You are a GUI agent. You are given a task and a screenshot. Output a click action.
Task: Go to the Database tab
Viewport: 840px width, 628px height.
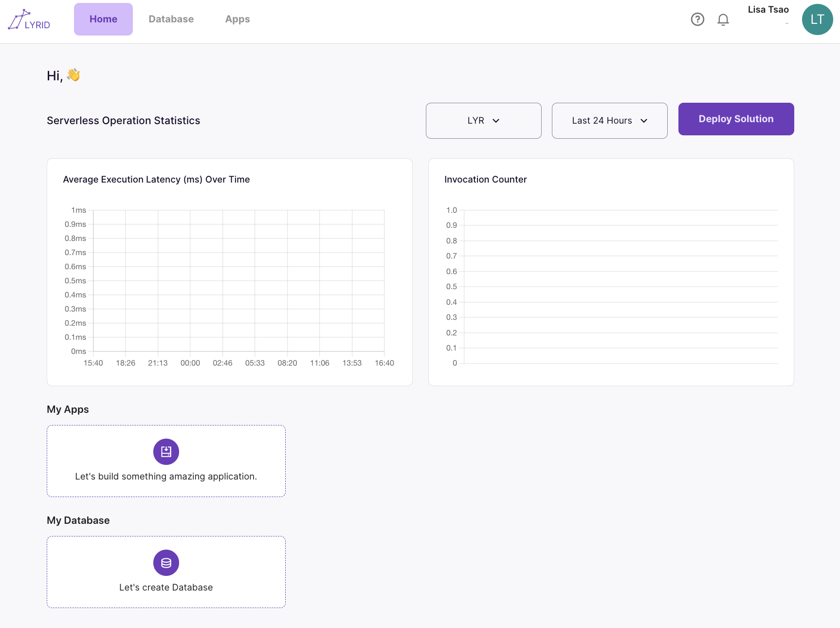pos(171,19)
